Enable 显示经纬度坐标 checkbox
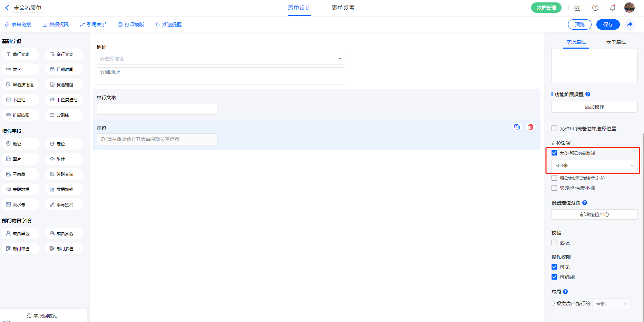Viewport: 644px width, 322px height. click(x=554, y=188)
